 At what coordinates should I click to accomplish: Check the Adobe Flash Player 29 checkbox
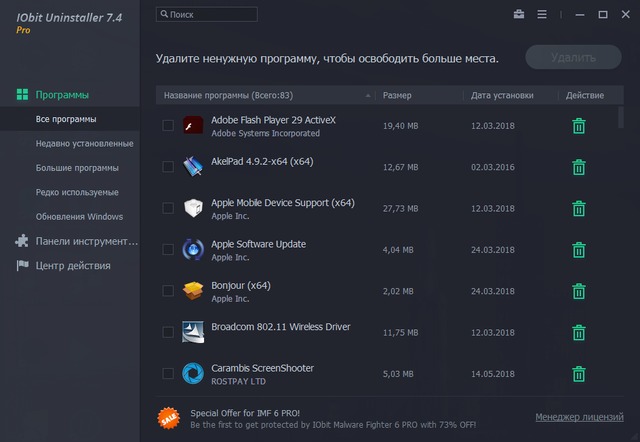[168, 126]
